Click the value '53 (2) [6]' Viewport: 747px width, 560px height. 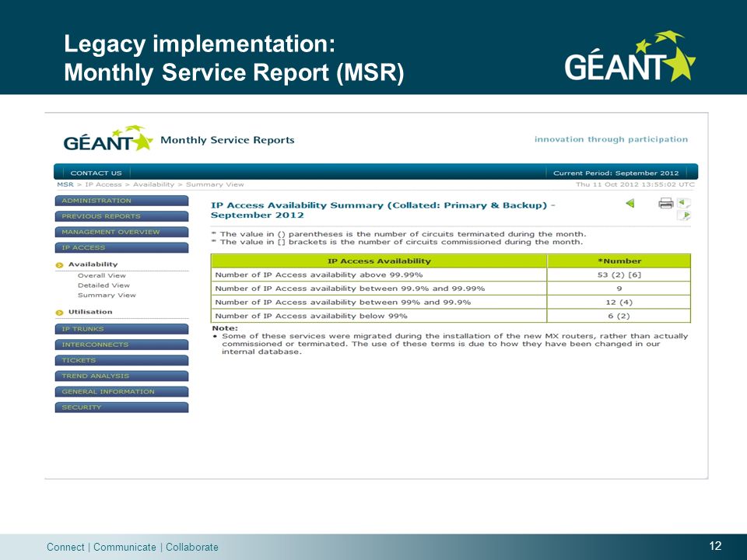coord(619,275)
